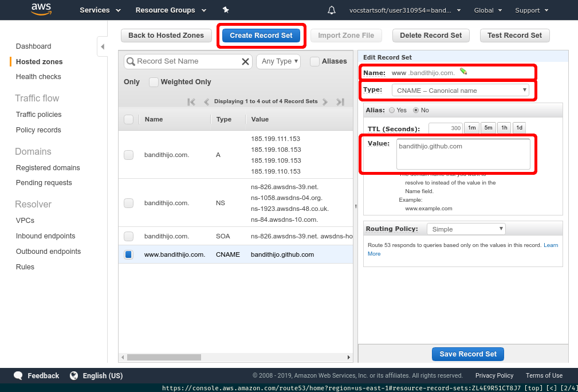Click the Value text area
The width and height of the screenshot is (578, 392).
pyautogui.click(x=463, y=154)
